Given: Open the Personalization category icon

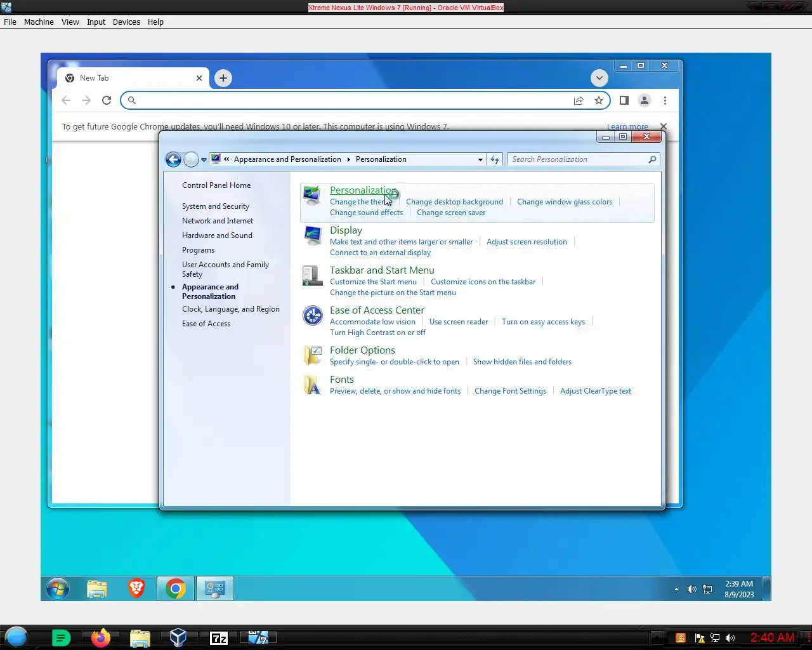Looking at the screenshot, I should point(311,195).
